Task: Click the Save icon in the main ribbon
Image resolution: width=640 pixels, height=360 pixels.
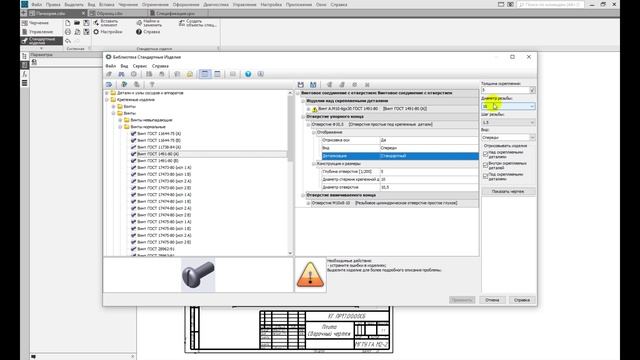Action: [86, 23]
